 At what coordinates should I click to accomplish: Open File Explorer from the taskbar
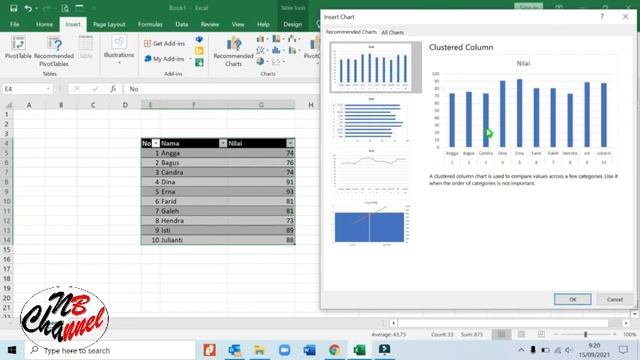(259, 350)
